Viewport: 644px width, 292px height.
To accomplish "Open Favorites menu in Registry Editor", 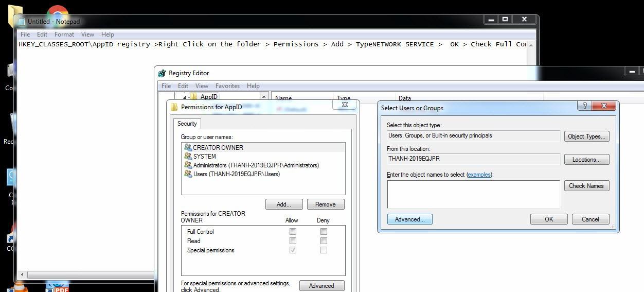I will (227, 86).
